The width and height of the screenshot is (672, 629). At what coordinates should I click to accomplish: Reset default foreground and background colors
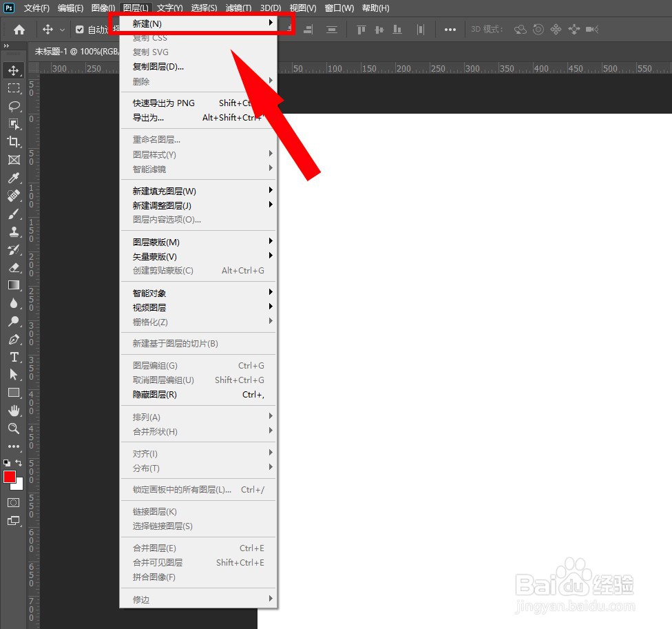7,463
